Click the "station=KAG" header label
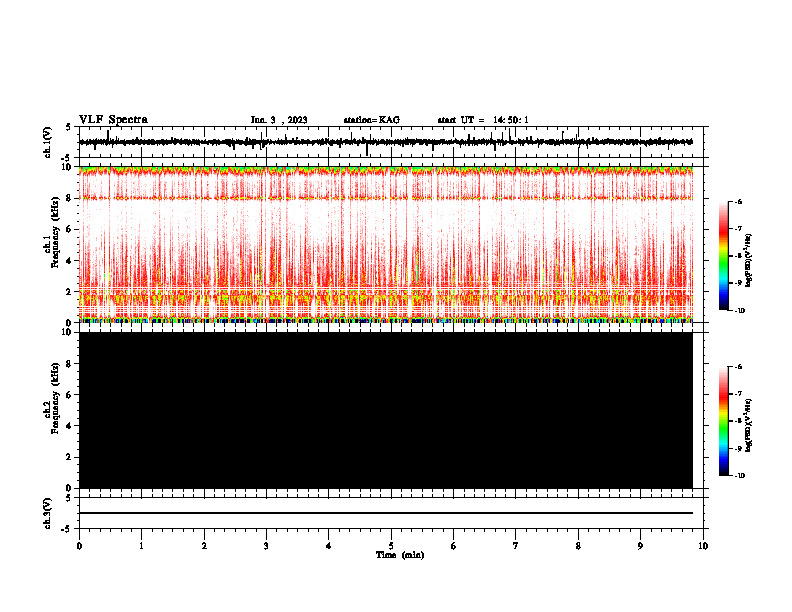The width and height of the screenshot is (792, 612). coord(372,120)
